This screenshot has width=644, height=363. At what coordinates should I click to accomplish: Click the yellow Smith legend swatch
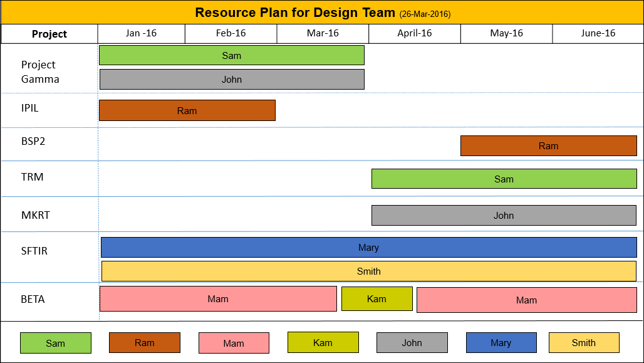584,343
